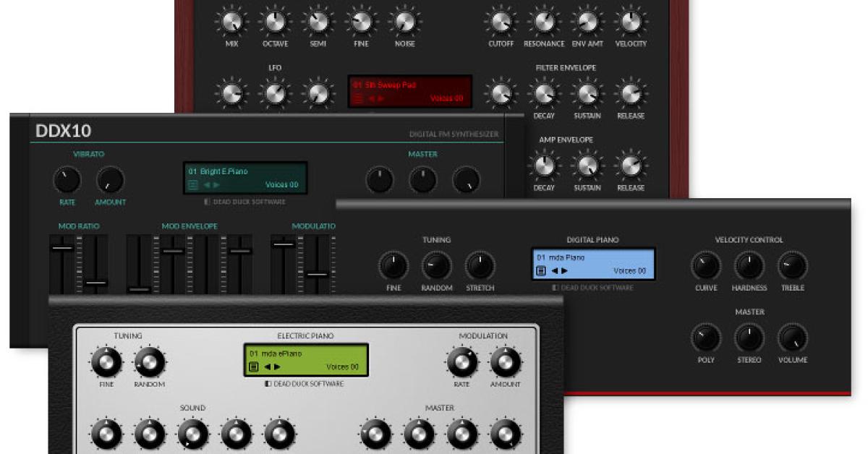Select previous preset arrow in DDX10 display

(x=206, y=185)
